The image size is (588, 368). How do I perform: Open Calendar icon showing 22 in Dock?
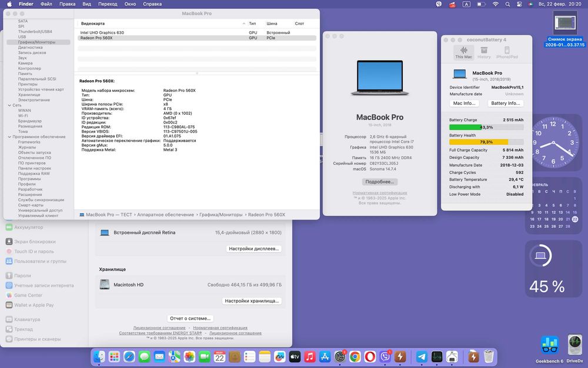pos(219,356)
